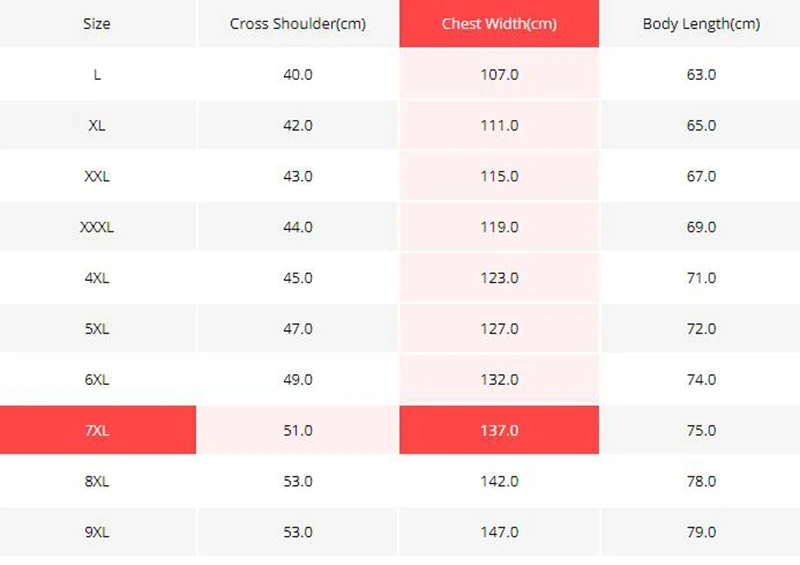Click the 4XL size row label

[x=97, y=278]
